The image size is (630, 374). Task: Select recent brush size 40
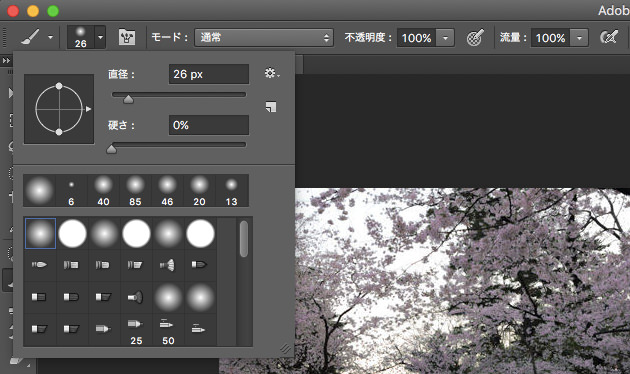pyautogui.click(x=103, y=191)
